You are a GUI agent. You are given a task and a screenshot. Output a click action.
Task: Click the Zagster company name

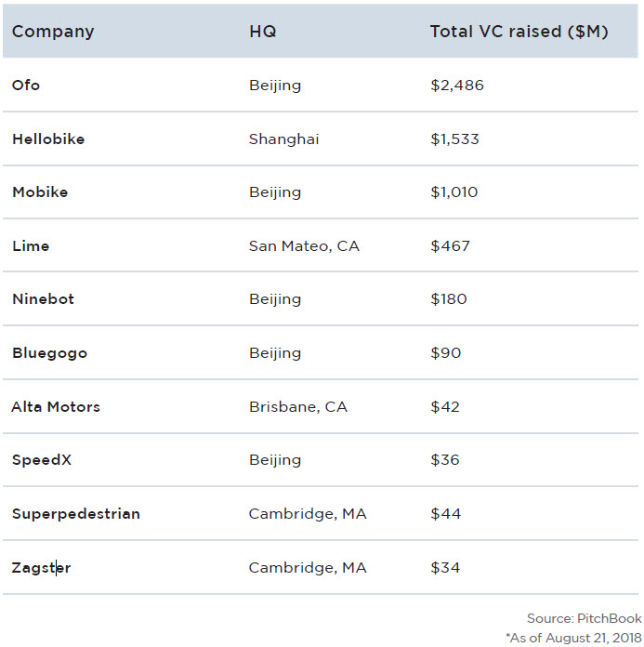(x=41, y=568)
